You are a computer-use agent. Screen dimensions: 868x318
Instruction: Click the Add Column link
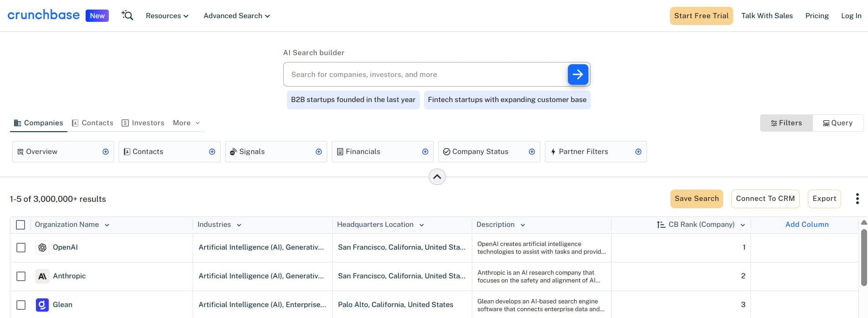coord(807,225)
